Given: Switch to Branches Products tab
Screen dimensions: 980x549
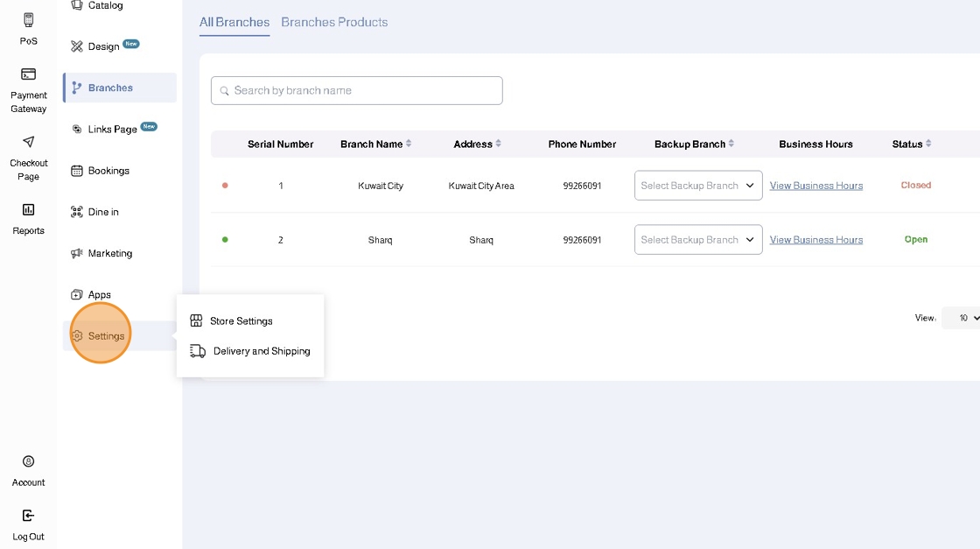Looking at the screenshot, I should pos(334,22).
